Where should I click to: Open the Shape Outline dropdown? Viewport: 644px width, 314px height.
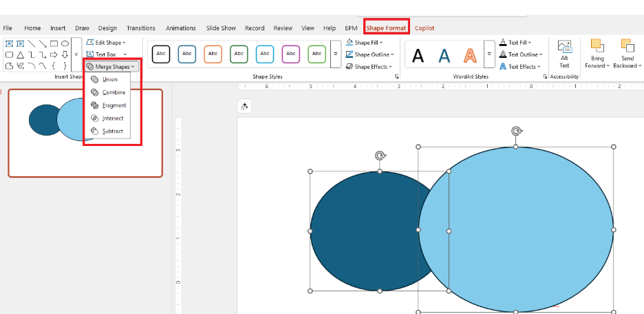(x=370, y=54)
